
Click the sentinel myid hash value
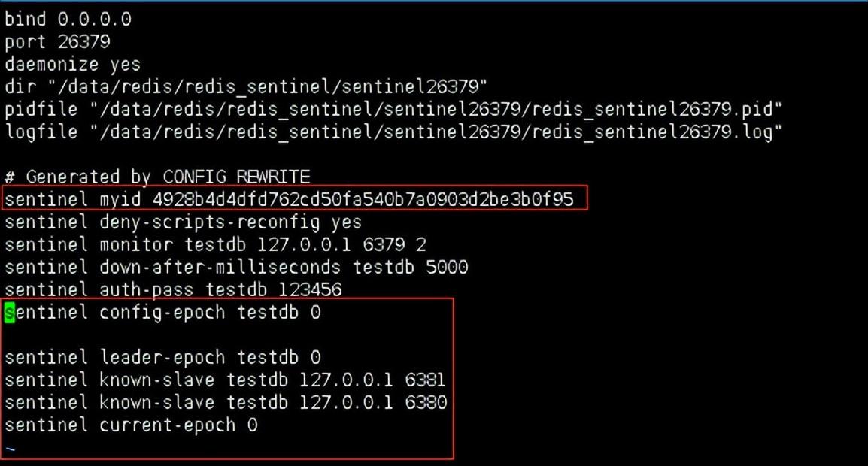coord(363,199)
